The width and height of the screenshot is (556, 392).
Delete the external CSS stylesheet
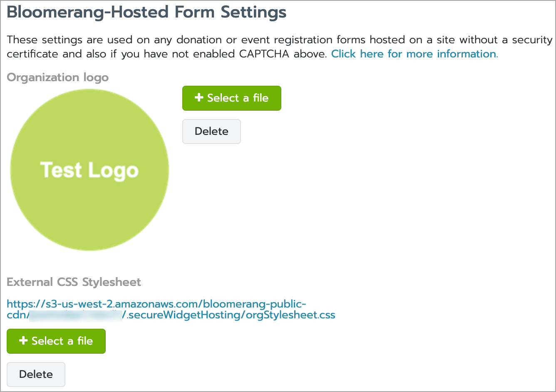[x=36, y=375]
